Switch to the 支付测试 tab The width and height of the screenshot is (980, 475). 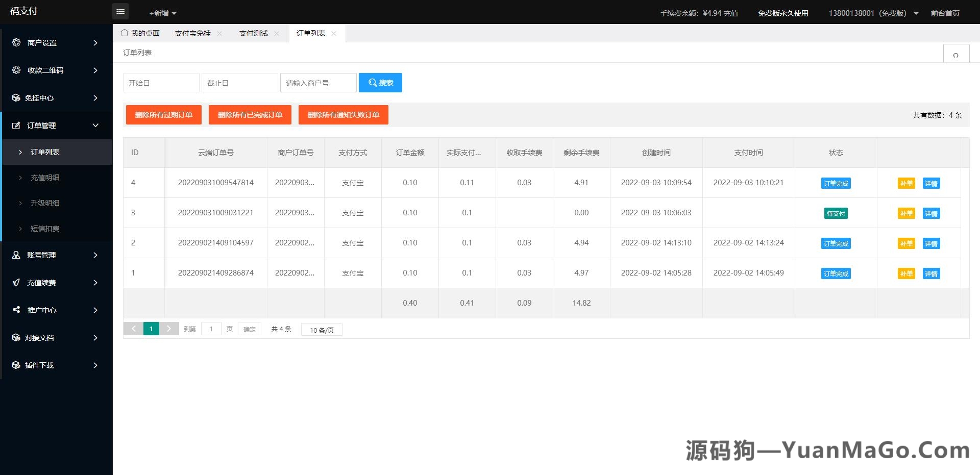point(253,33)
